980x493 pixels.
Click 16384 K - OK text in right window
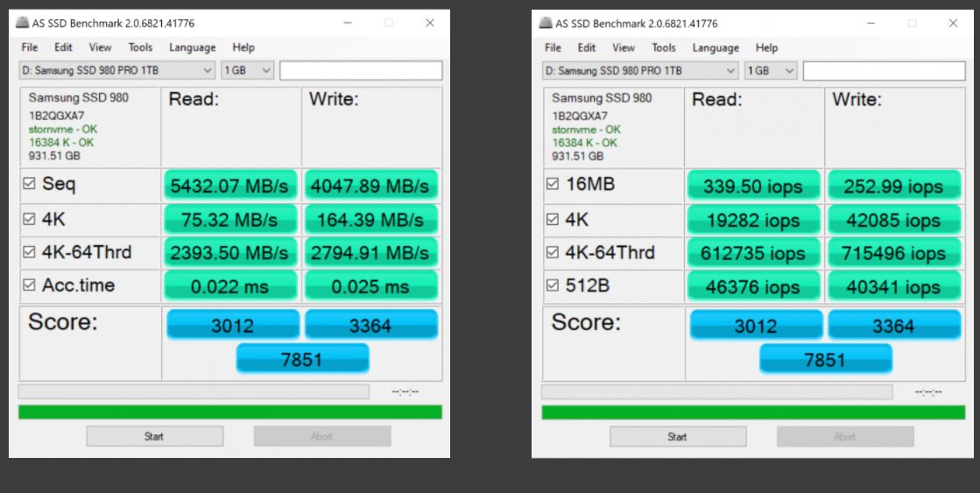pos(584,143)
